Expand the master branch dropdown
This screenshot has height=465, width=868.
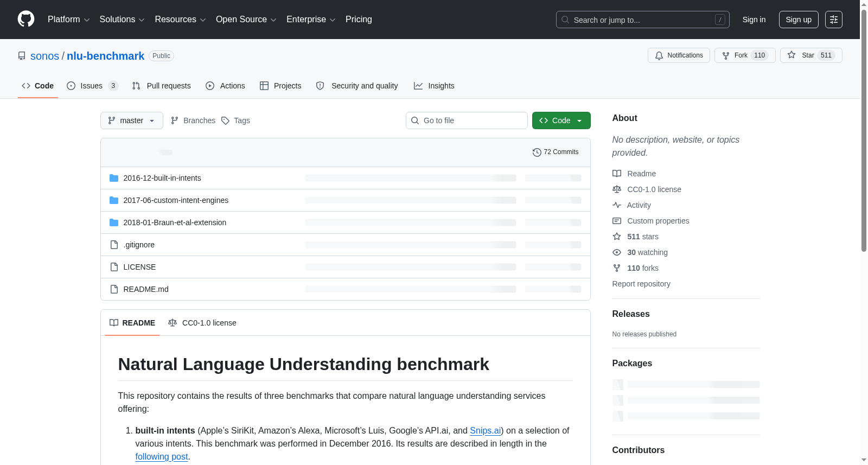tap(132, 120)
